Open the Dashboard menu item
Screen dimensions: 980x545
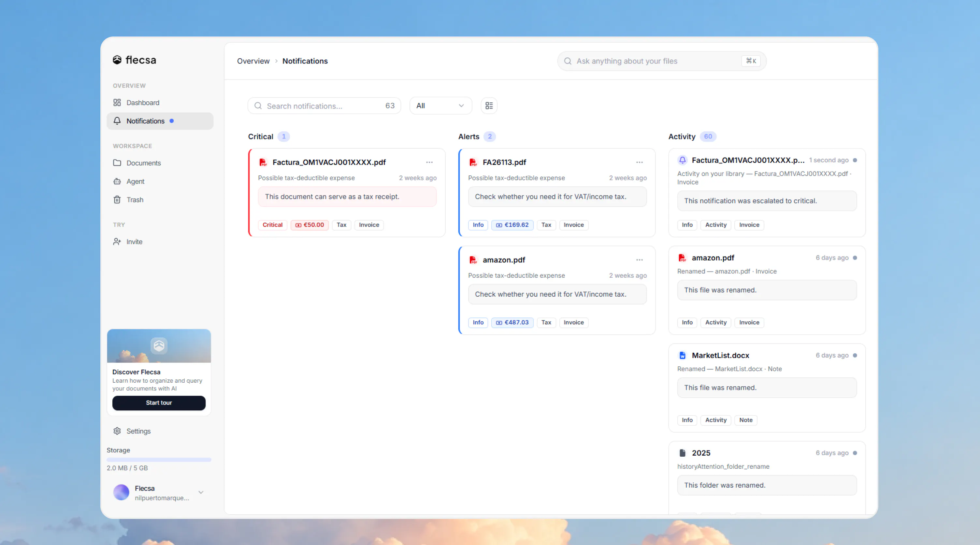click(x=160, y=102)
